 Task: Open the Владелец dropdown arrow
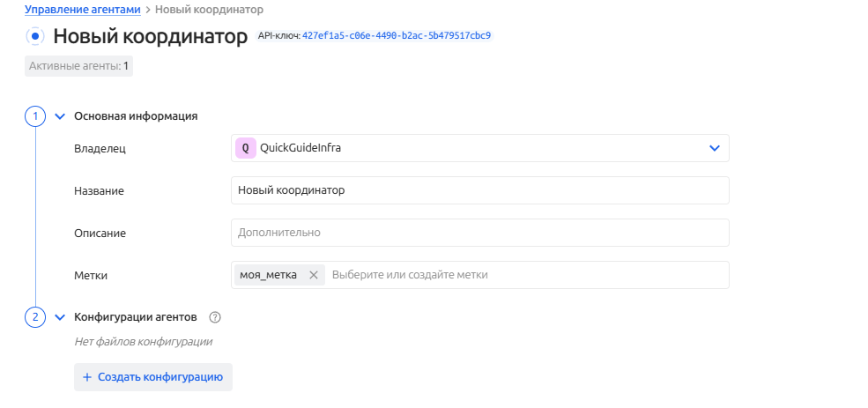pos(715,148)
